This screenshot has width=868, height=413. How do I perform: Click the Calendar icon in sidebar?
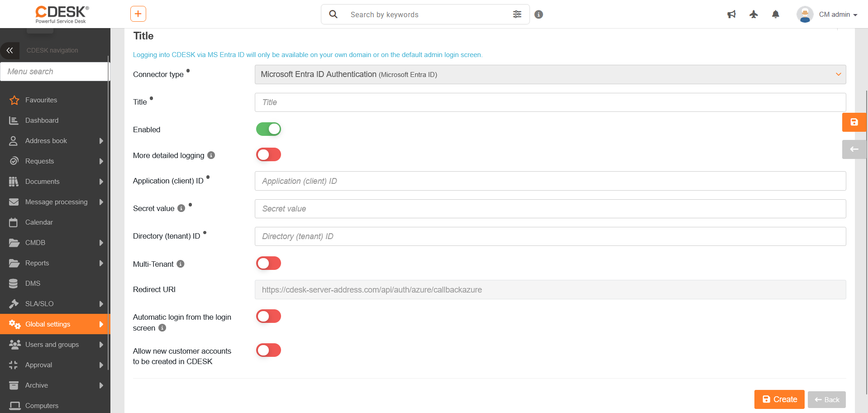(14, 222)
